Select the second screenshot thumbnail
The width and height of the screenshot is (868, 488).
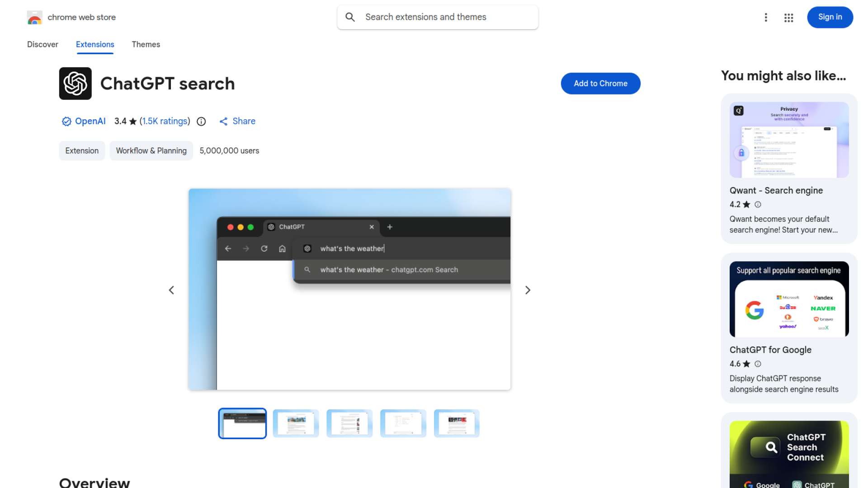pos(296,423)
